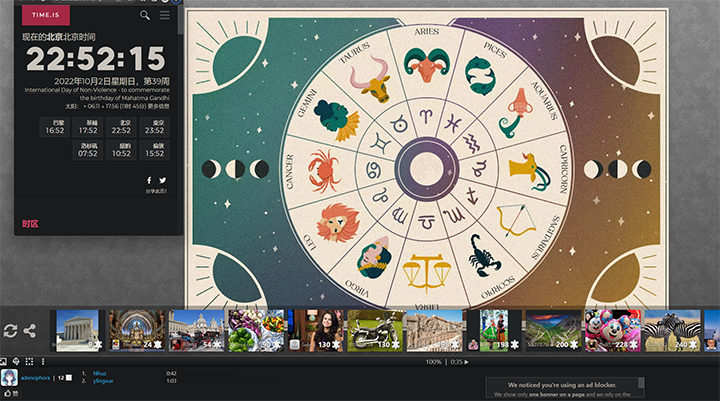Click the picture preview icon in toolbar

click(x=3, y=361)
